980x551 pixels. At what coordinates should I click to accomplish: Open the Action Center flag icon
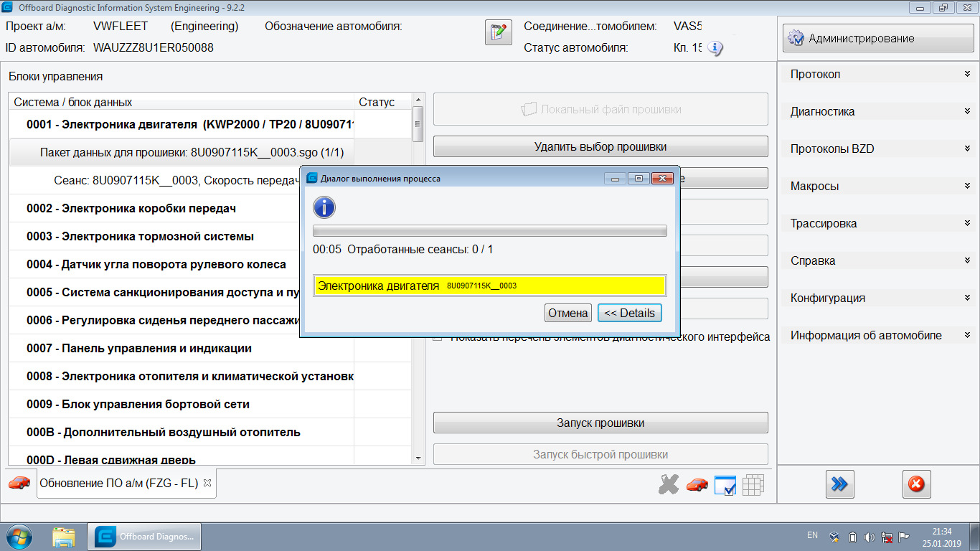[905, 537]
